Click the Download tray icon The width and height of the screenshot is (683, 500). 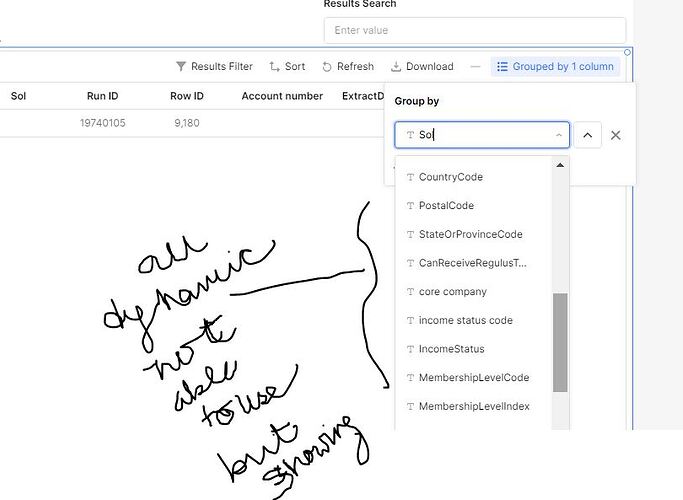[396, 67]
